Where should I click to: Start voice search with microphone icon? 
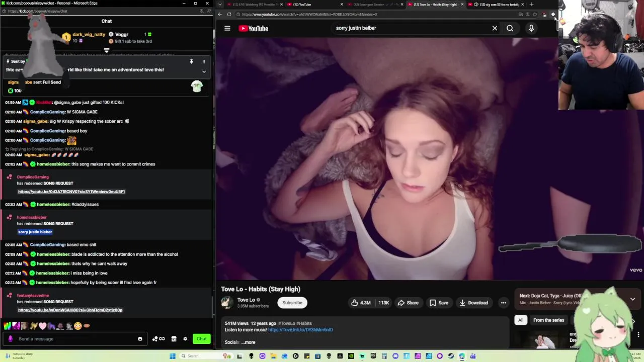click(531, 28)
